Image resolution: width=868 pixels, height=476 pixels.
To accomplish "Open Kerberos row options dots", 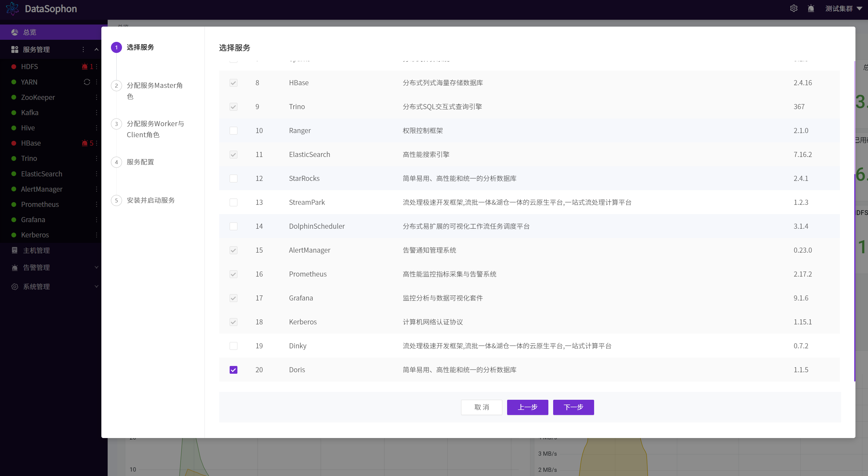I will (96, 235).
